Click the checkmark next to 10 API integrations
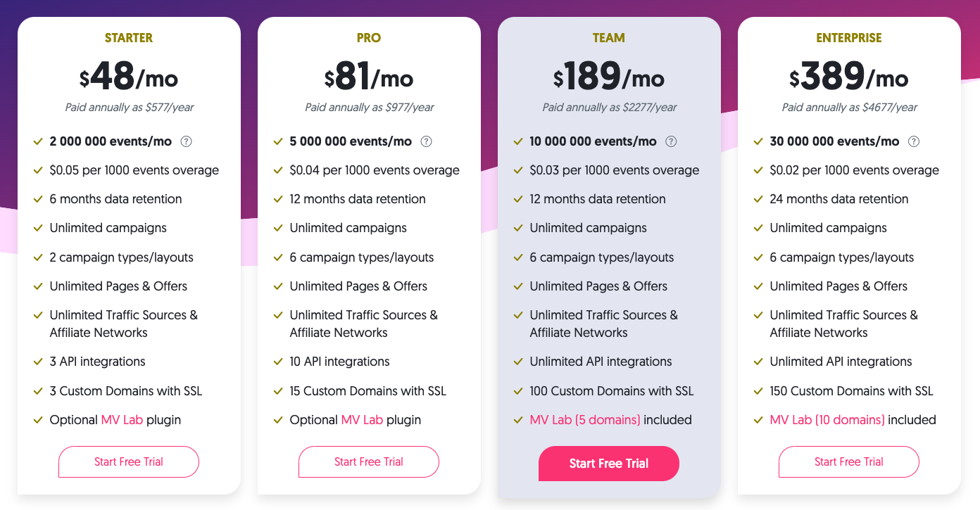980x510 pixels. (x=279, y=362)
